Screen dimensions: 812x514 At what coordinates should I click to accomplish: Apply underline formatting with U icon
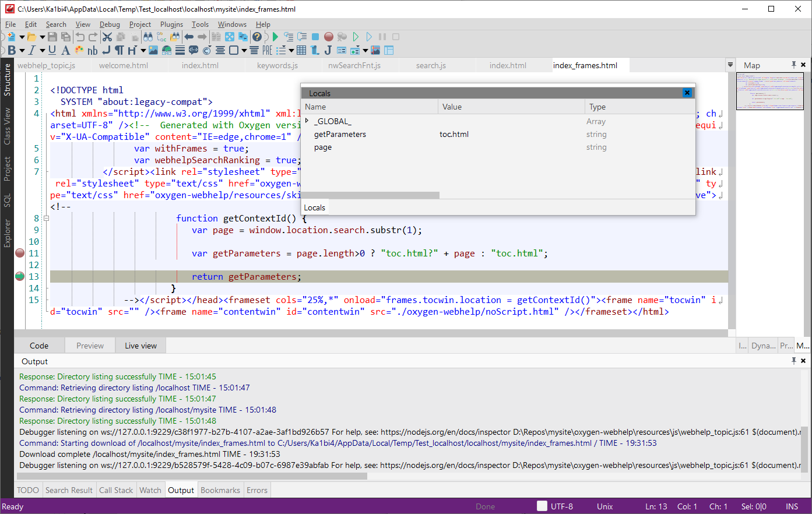pos(52,50)
